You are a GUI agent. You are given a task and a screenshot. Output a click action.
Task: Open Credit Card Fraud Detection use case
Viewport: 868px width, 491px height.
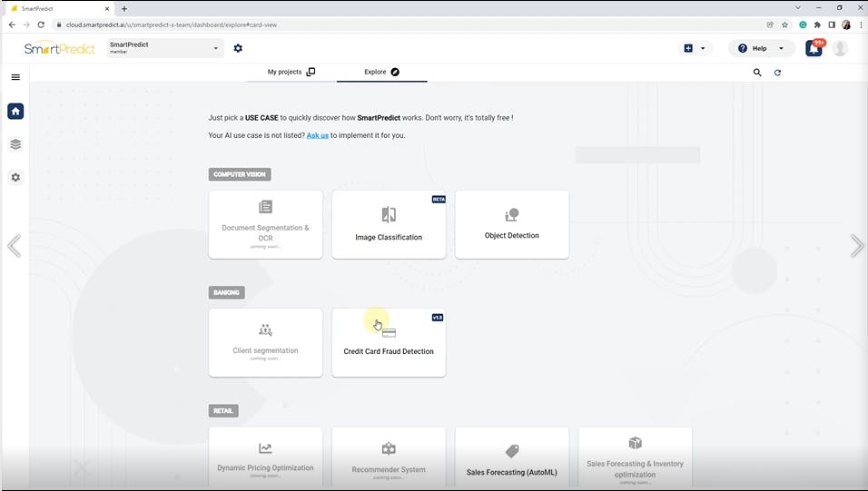pos(389,343)
